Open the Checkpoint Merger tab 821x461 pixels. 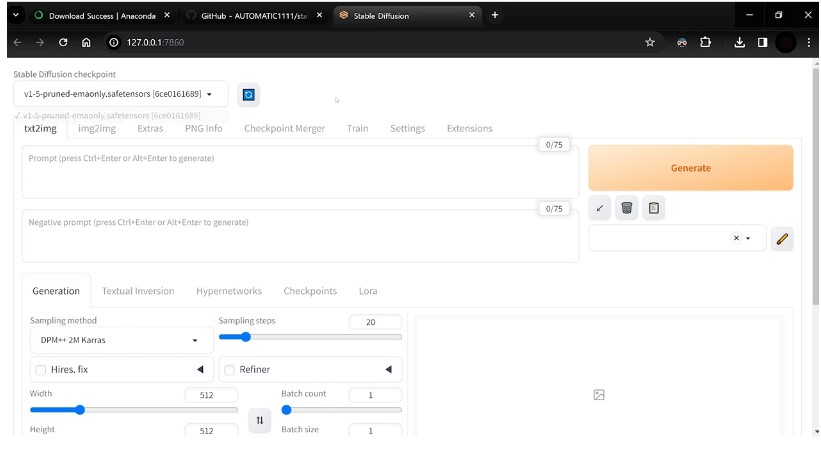[x=284, y=128]
